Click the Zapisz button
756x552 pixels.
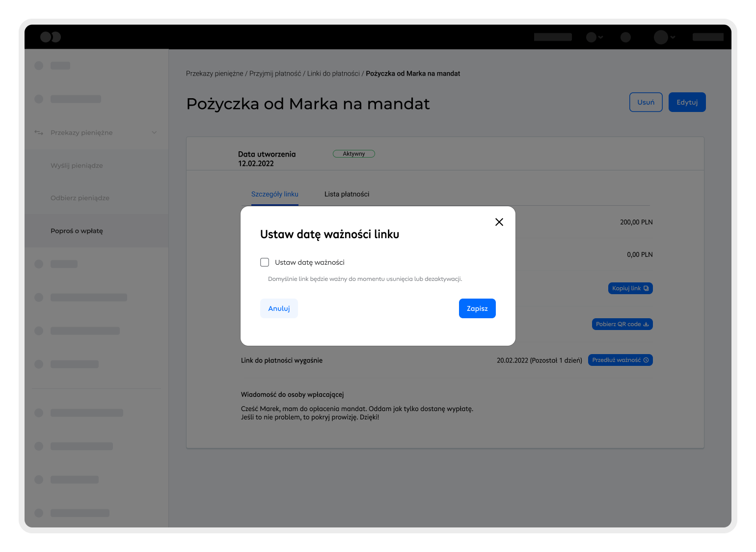(x=477, y=308)
